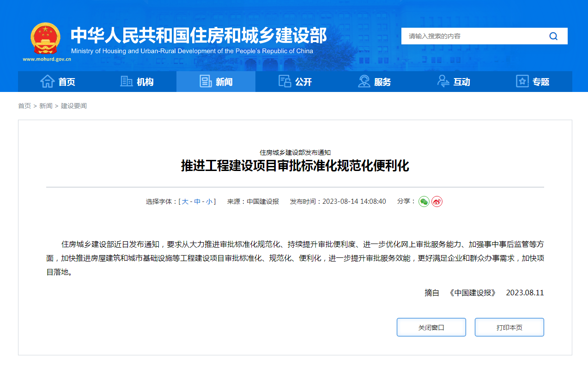Viewport: 588px width, 366px height.
Task: Click the house icon next to 首页
Action: 48,81
